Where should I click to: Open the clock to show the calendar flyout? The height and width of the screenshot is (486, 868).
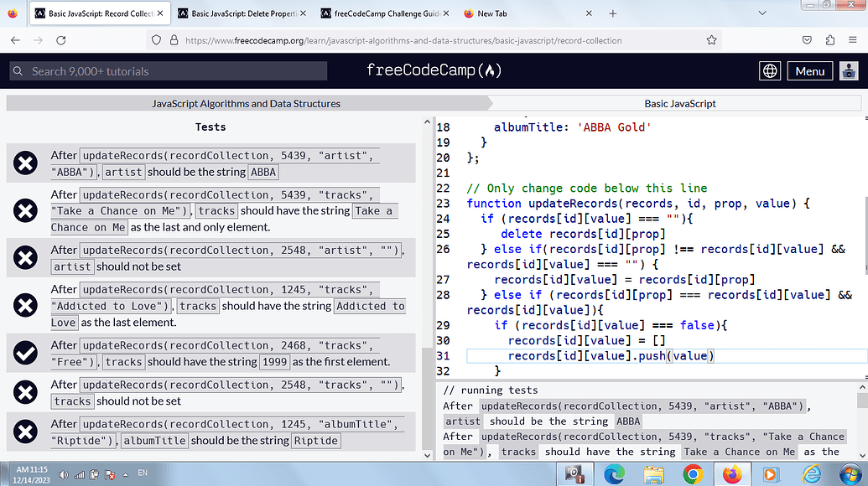(32, 474)
